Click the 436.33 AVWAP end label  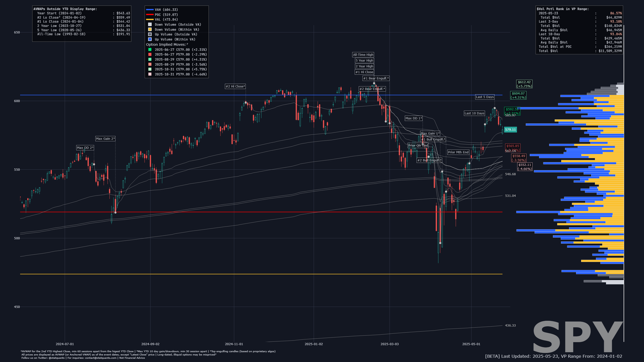[510, 326]
